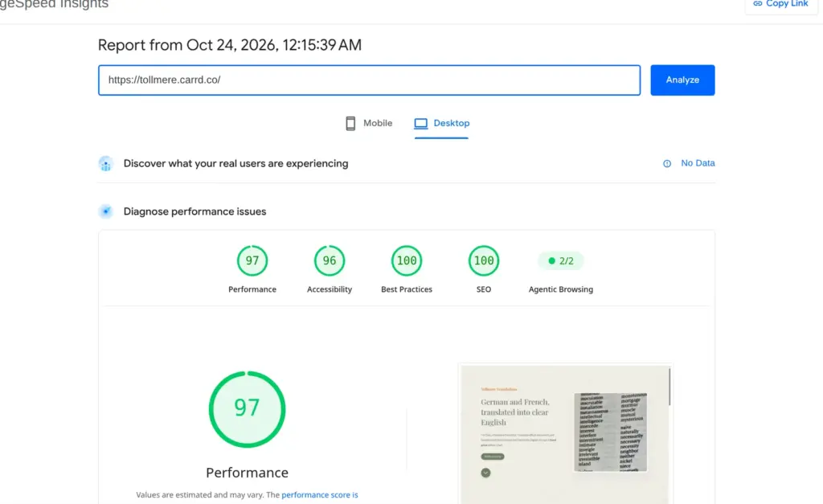The width and height of the screenshot is (823, 504).
Task: Click 'Discover what your real users are experiencing'
Action: (235, 163)
